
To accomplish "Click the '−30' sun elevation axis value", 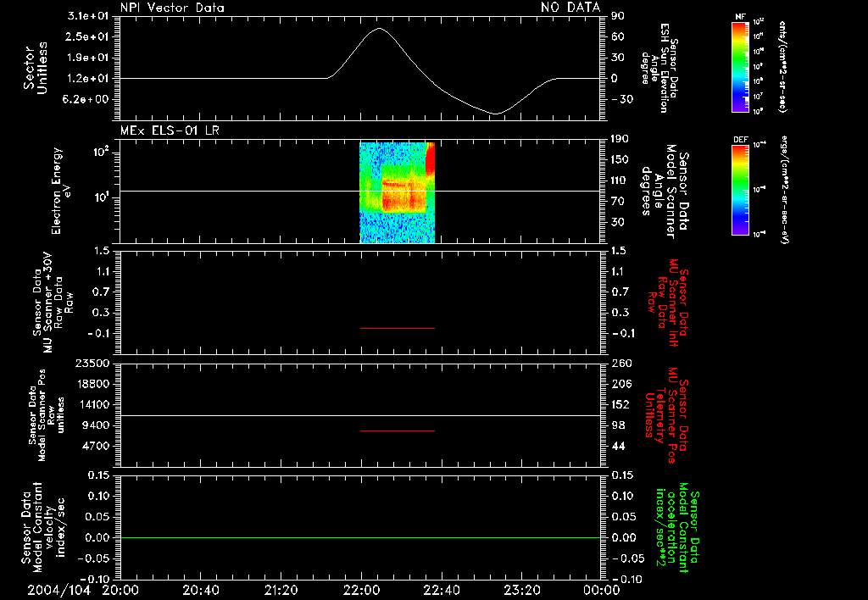I will (x=623, y=99).
